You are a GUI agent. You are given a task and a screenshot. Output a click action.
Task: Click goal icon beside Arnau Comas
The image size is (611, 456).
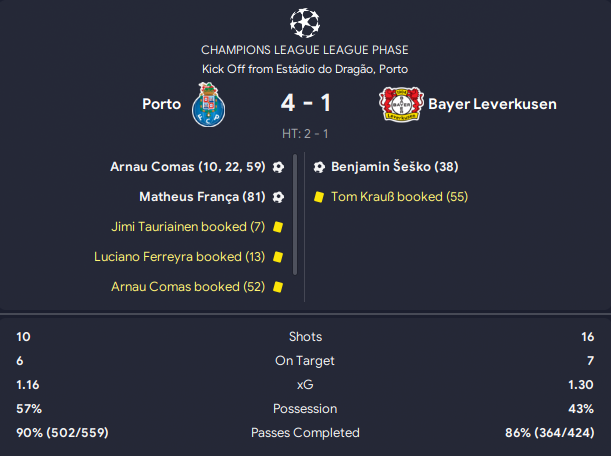278,167
